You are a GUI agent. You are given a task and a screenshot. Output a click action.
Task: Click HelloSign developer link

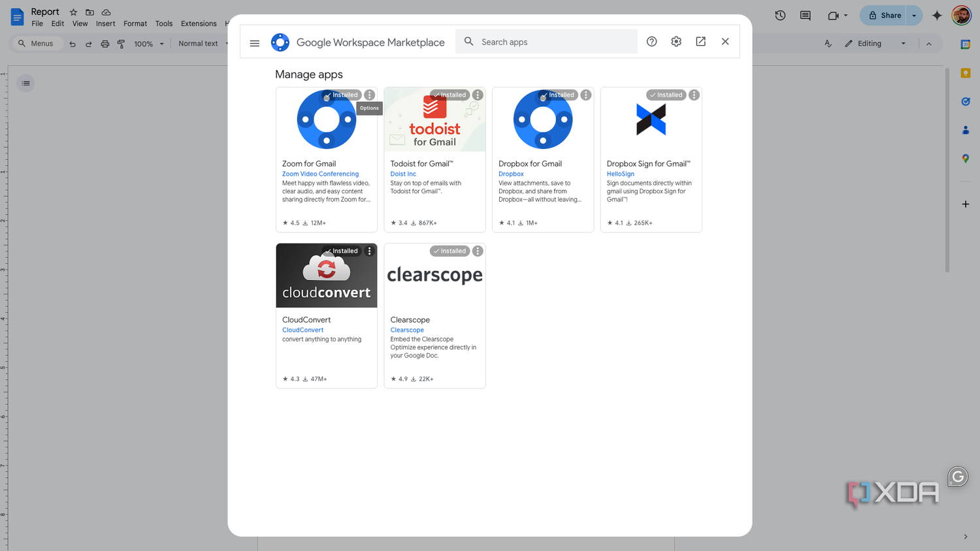[x=620, y=174]
